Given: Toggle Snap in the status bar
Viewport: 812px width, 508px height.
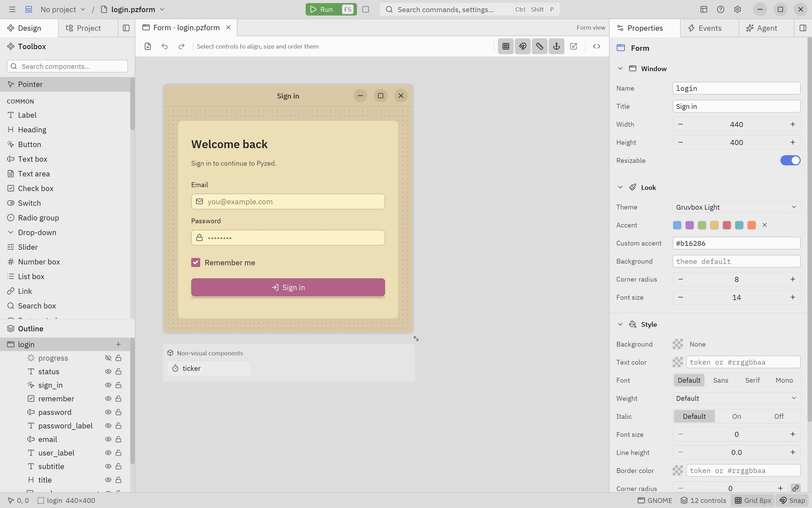Looking at the screenshot, I should [792, 500].
